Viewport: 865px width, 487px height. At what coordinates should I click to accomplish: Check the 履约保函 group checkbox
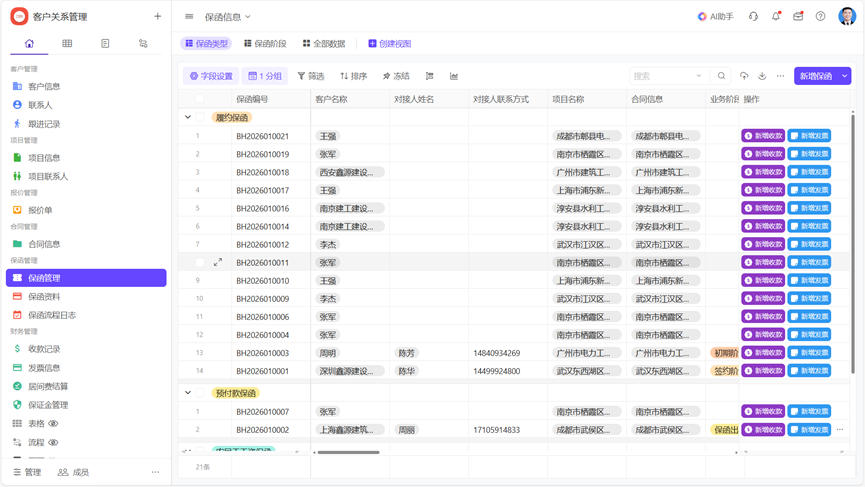pos(200,118)
